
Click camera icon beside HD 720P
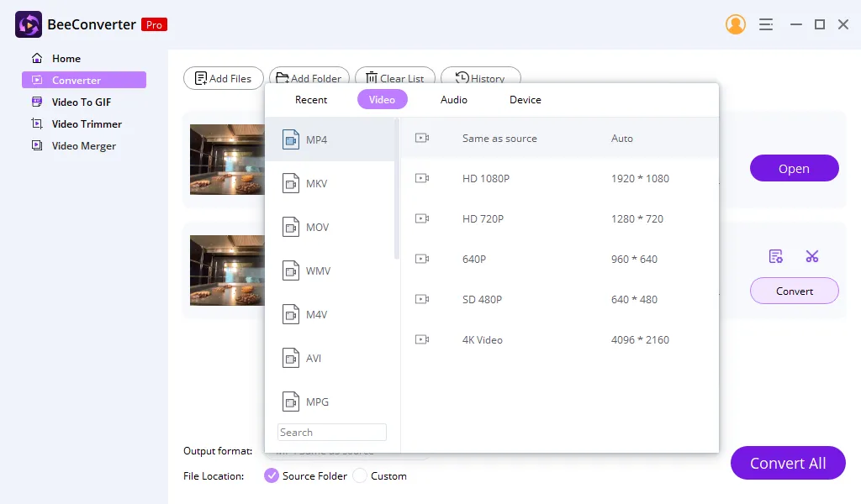(422, 218)
